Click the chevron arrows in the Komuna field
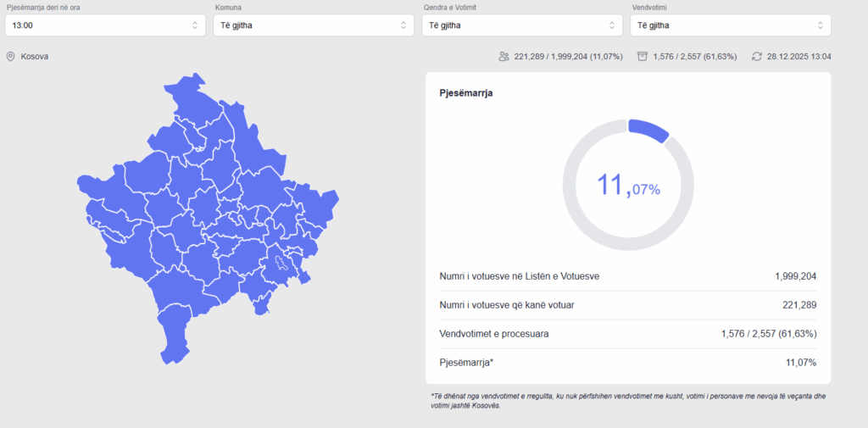The width and height of the screenshot is (868, 428). (403, 25)
